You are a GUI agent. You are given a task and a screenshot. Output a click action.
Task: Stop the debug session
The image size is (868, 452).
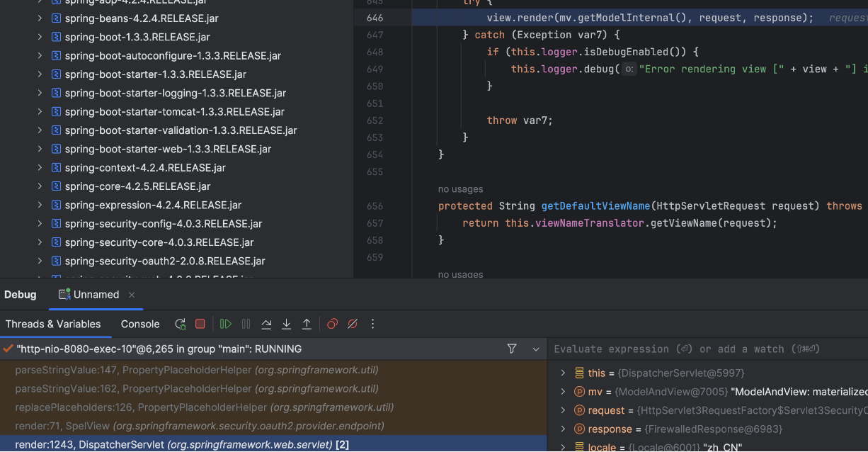200,324
